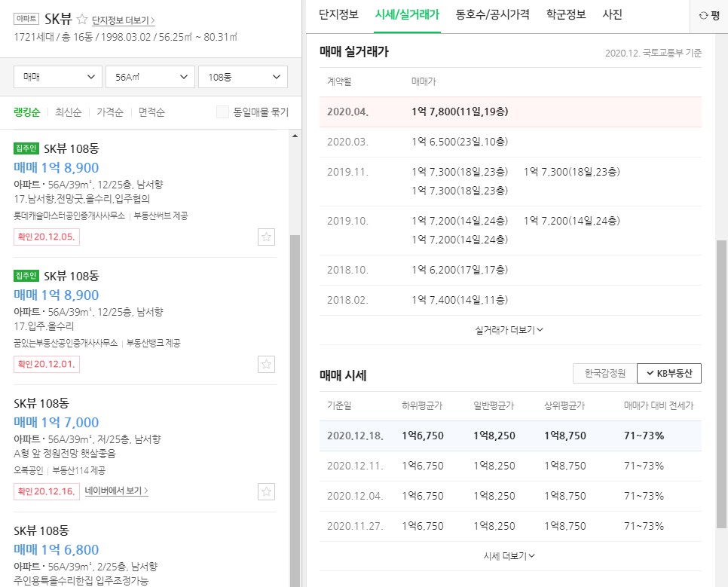Bookmark the listing confirmed 20.12.16.

point(266,491)
